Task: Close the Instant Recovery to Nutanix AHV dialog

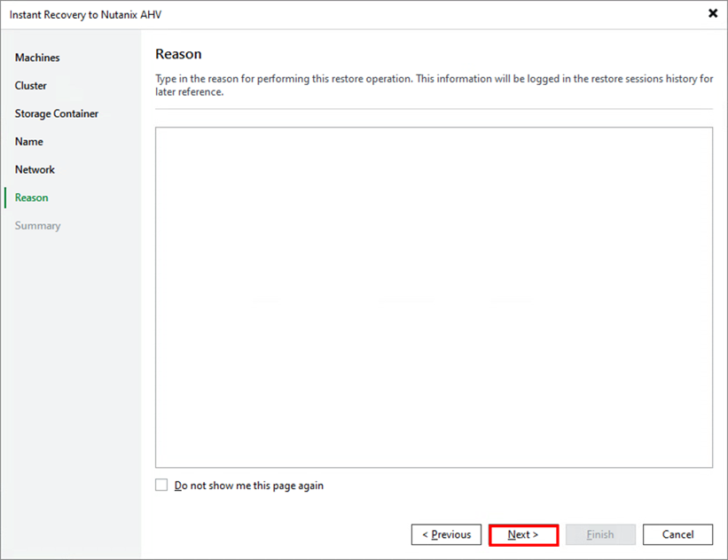Action: pos(713,13)
